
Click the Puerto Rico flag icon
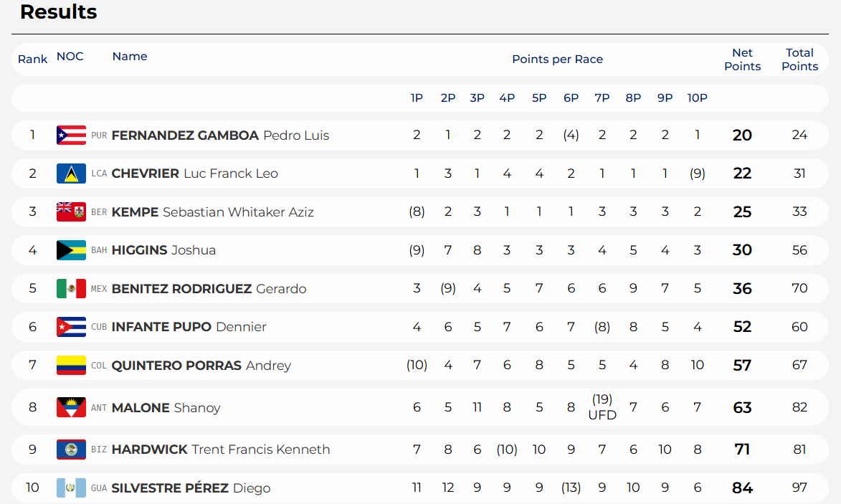[71, 135]
